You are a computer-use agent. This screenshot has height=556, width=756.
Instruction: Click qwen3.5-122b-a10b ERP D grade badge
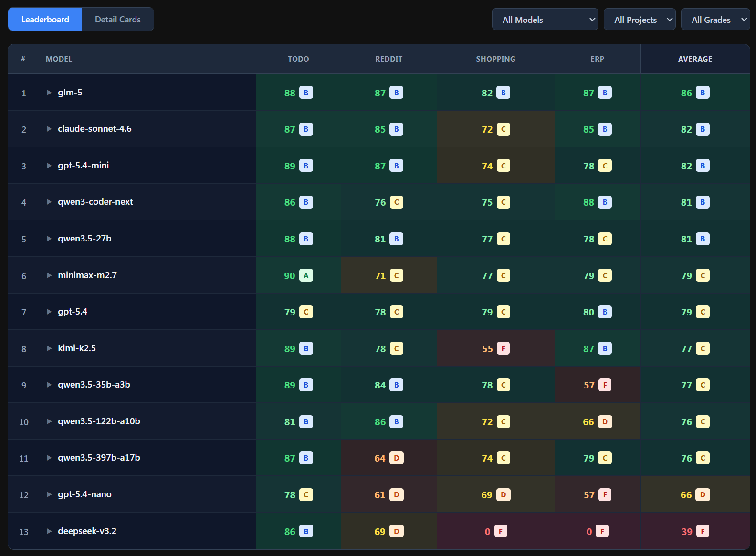(x=605, y=422)
